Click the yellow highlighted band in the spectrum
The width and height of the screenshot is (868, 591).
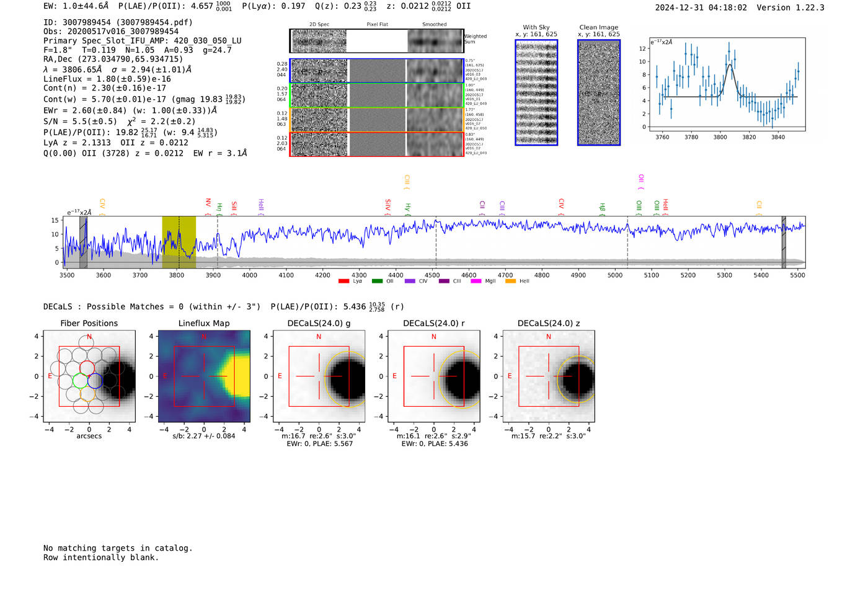179,242
